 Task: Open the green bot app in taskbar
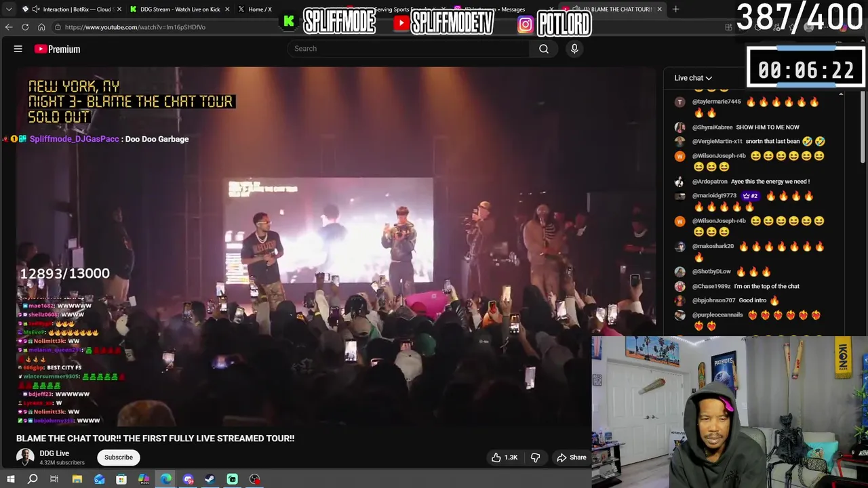pos(233,479)
